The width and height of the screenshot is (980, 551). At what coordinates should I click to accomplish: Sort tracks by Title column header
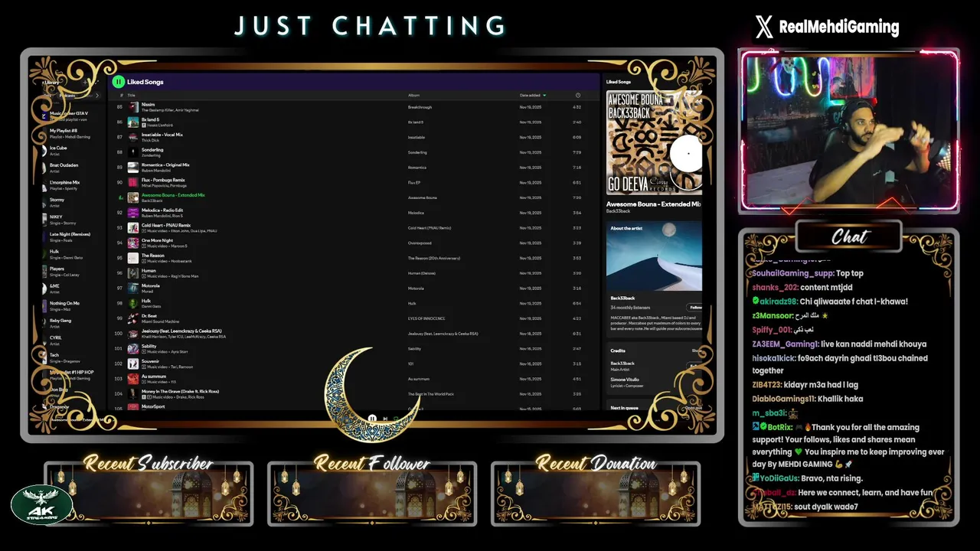pos(131,96)
